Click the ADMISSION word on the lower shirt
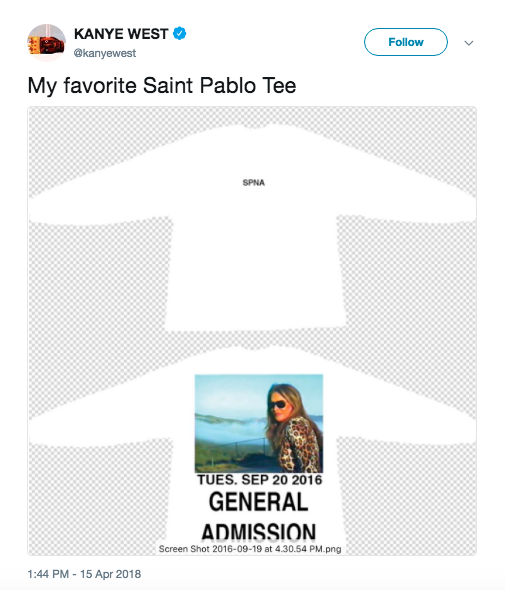This screenshot has width=505, height=590. [259, 531]
